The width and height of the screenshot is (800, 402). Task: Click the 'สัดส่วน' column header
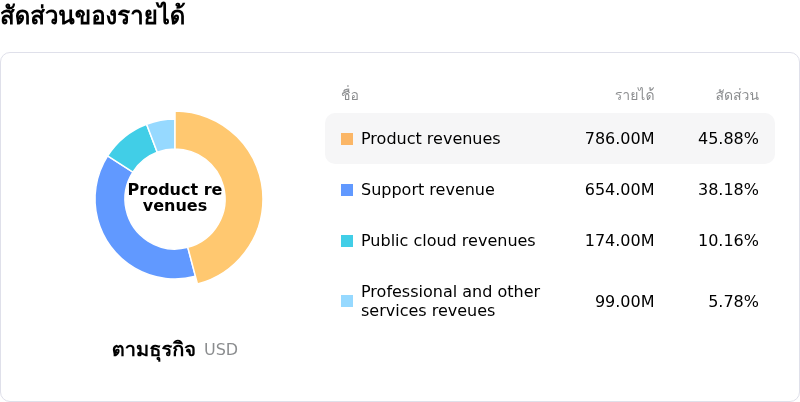pyautogui.click(x=737, y=94)
